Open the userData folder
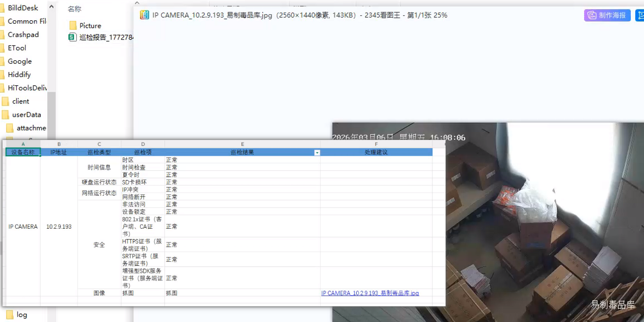Viewport: 644px width, 322px height. coord(26,115)
